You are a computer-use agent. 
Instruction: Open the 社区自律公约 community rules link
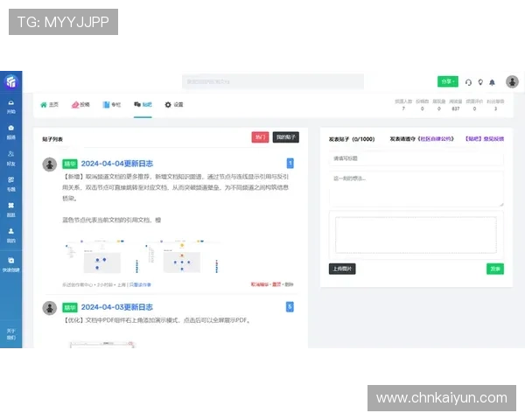pyautogui.click(x=435, y=138)
